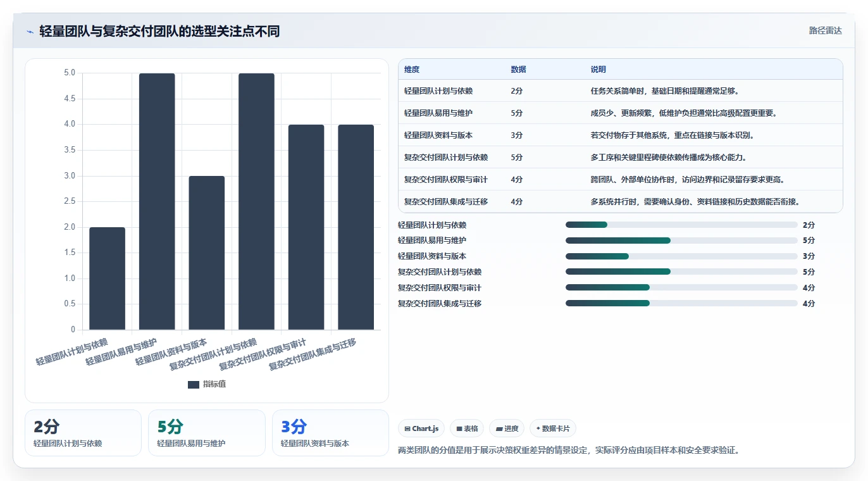
Task: Select the 数据卡片 tag label
Action: click(556, 428)
